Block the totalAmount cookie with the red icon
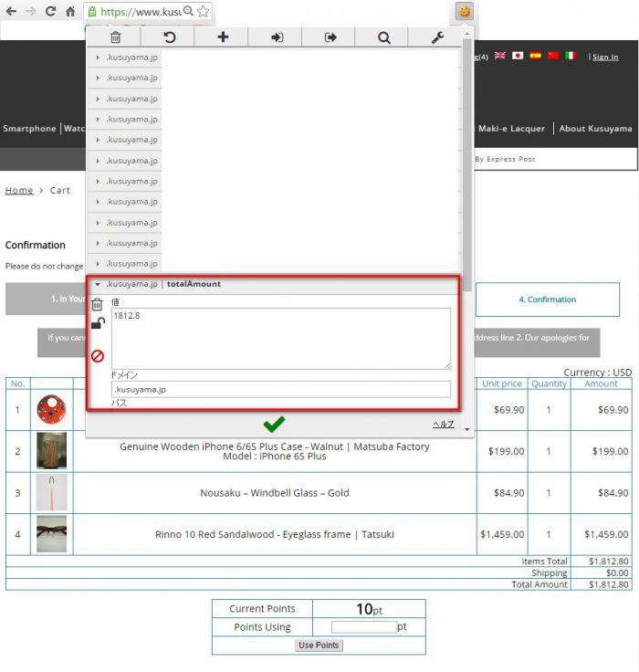This screenshot has height=672, width=639. click(x=97, y=356)
